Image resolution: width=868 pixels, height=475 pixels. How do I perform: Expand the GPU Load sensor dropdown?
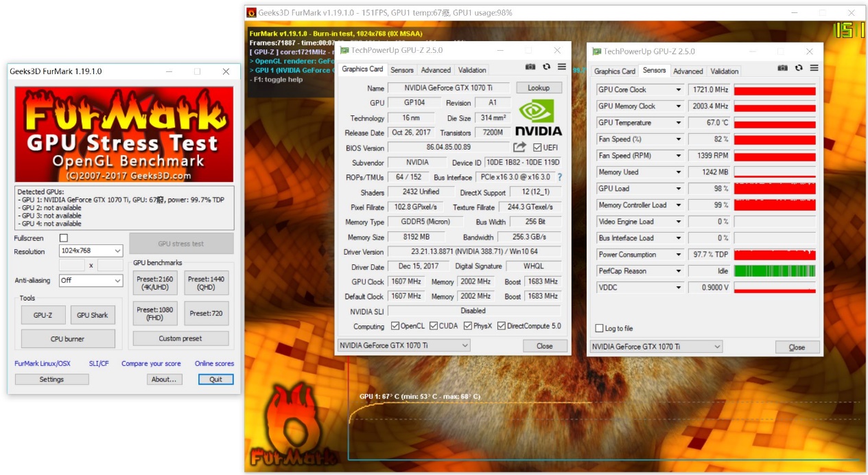679,189
